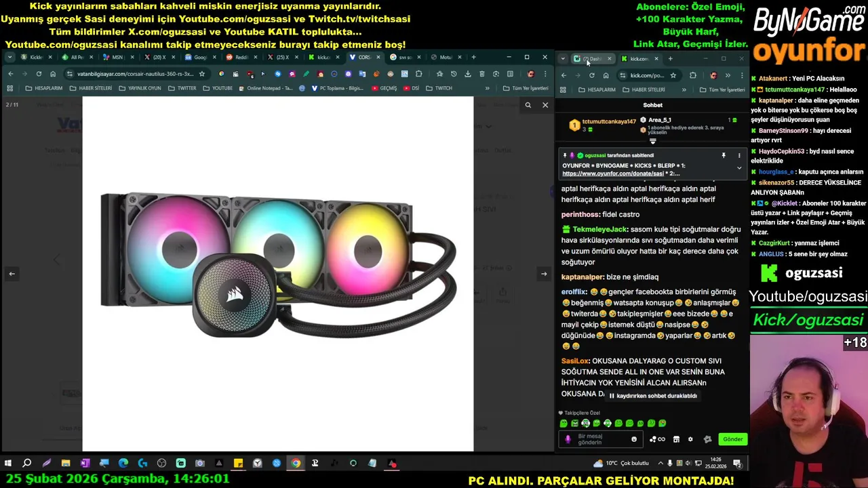Open OneNote from the taskbar
The width and height of the screenshot is (868, 488).
[85, 464]
